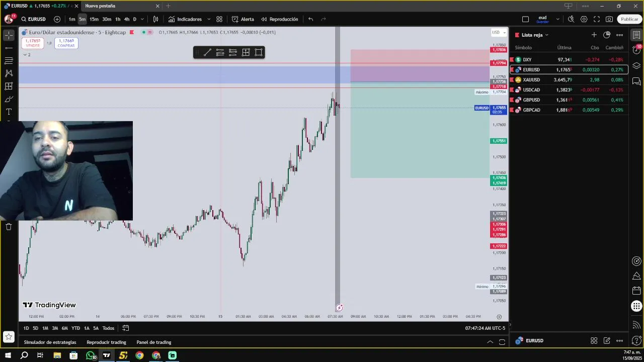The height and width of the screenshot is (362, 644).
Task: Click the COMPRAR buy button
Action: pyautogui.click(x=66, y=43)
